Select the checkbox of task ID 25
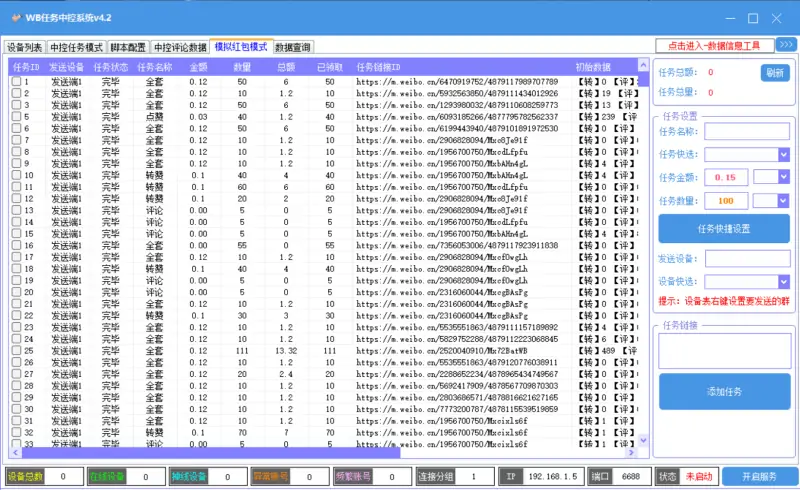800x490 pixels. [16, 351]
